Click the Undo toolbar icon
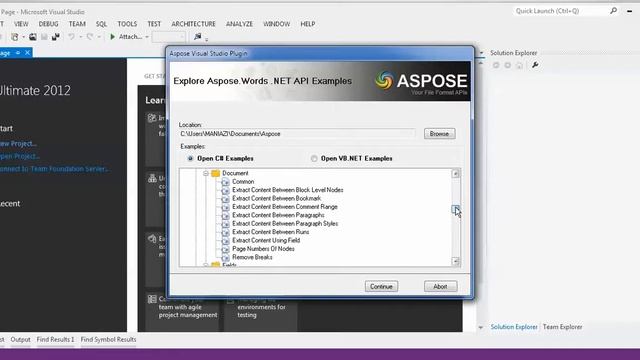640x360 pixels. tap(71, 37)
